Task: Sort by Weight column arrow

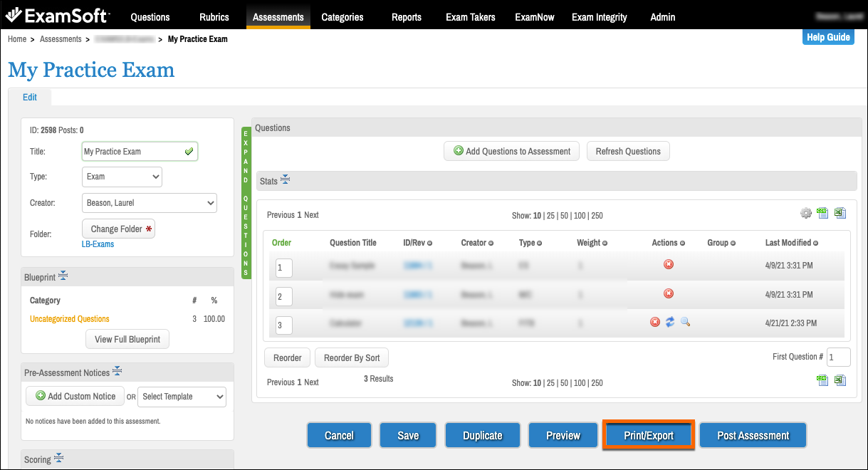Action: (605, 244)
